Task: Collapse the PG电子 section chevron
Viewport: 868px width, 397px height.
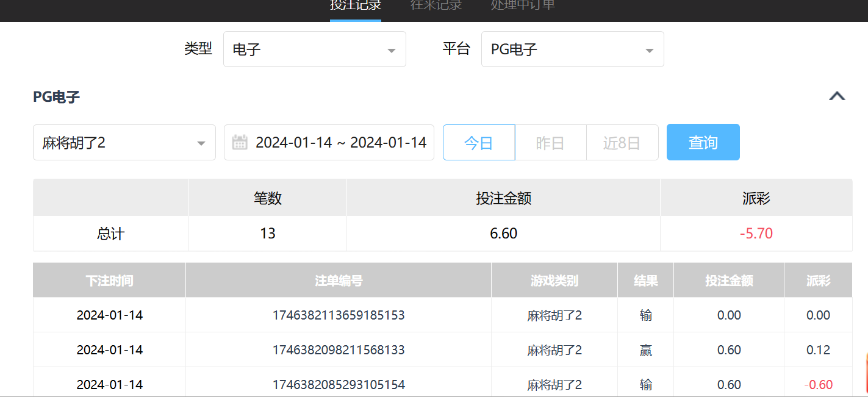Action: click(x=837, y=96)
